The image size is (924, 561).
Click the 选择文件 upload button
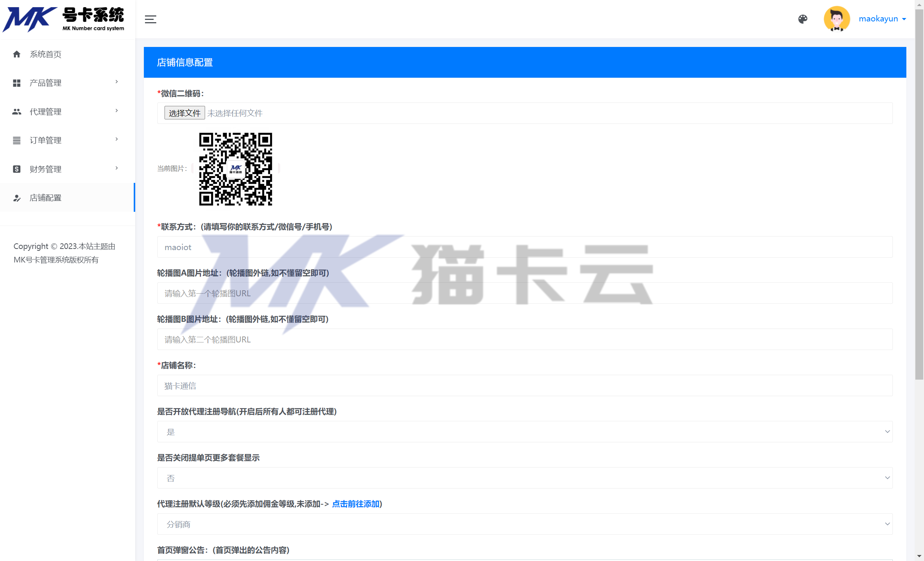point(184,113)
